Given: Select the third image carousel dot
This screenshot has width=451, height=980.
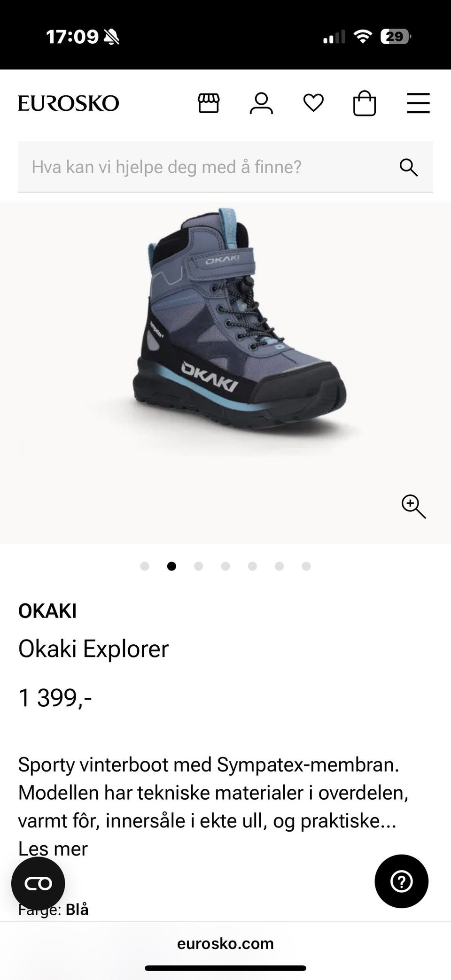Looking at the screenshot, I should 199,566.
